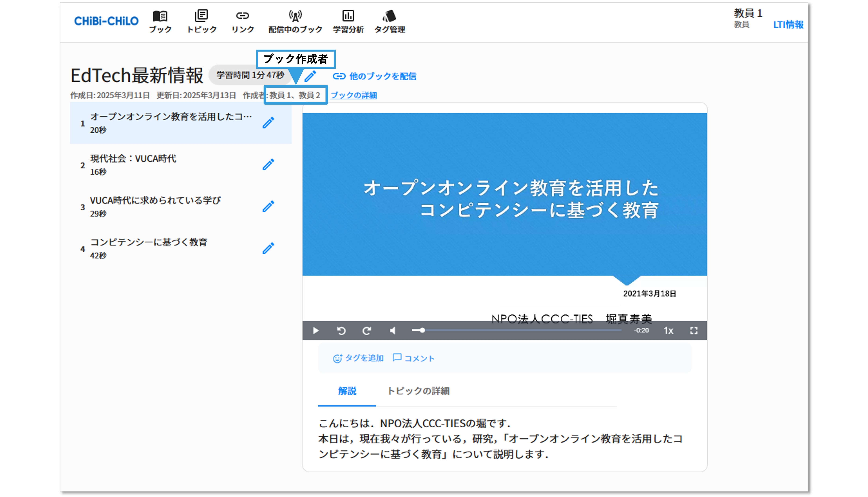Screen dimensions: 868x497
Task: Play the video
Action: click(x=316, y=330)
